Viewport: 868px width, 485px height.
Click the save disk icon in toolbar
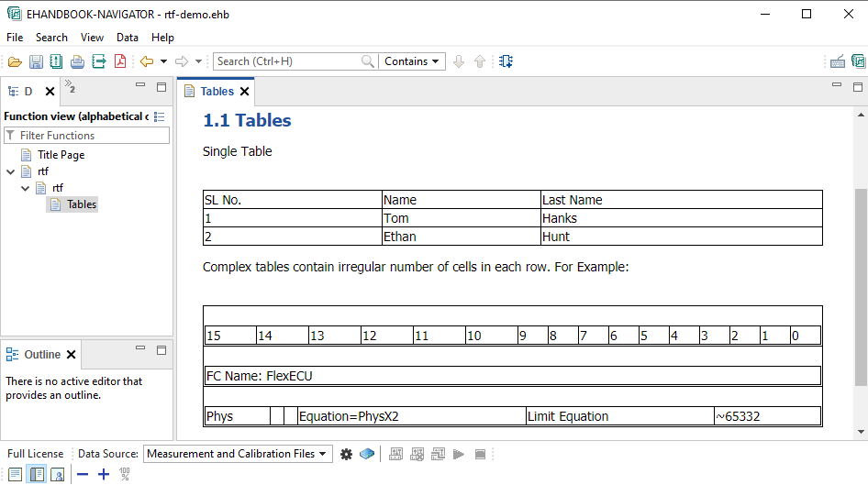(36, 61)
